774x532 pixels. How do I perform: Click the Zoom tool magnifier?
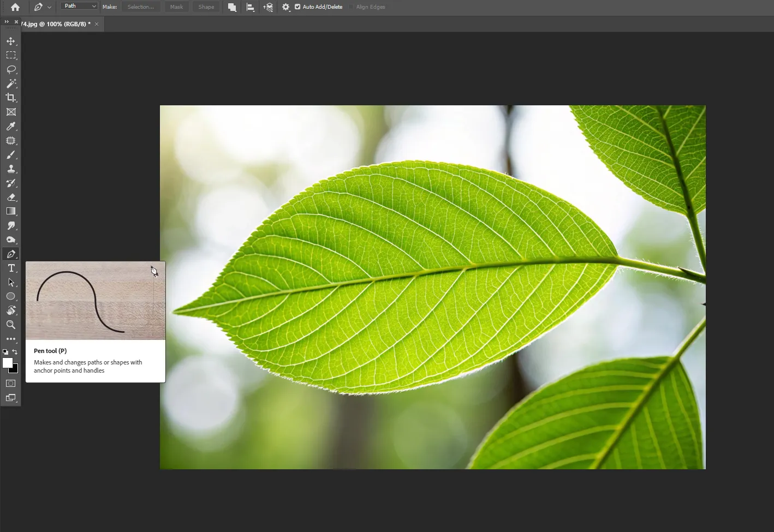pyautogui.click(x=11, y=325)
